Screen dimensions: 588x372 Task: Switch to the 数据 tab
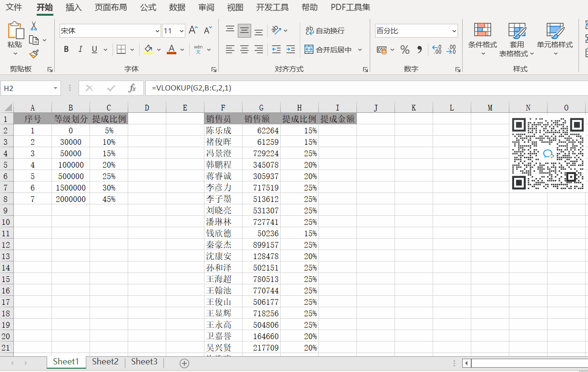tap(177, 7)
